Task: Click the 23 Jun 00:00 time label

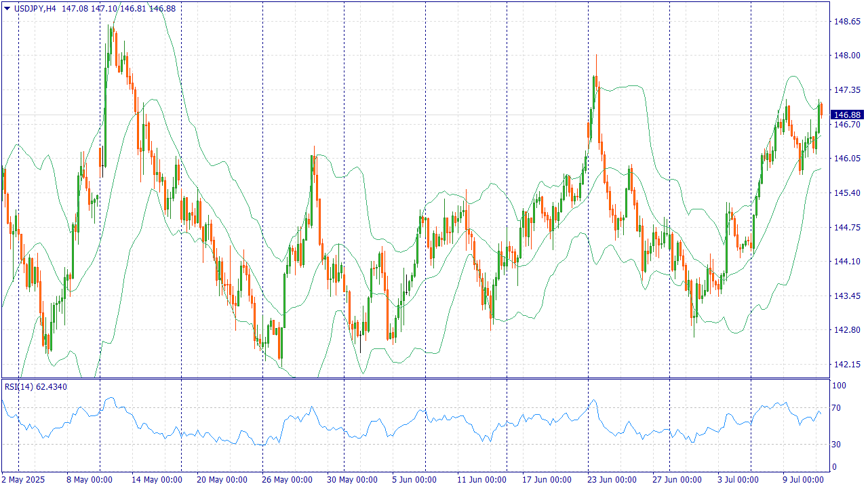Action: [612, 480]
